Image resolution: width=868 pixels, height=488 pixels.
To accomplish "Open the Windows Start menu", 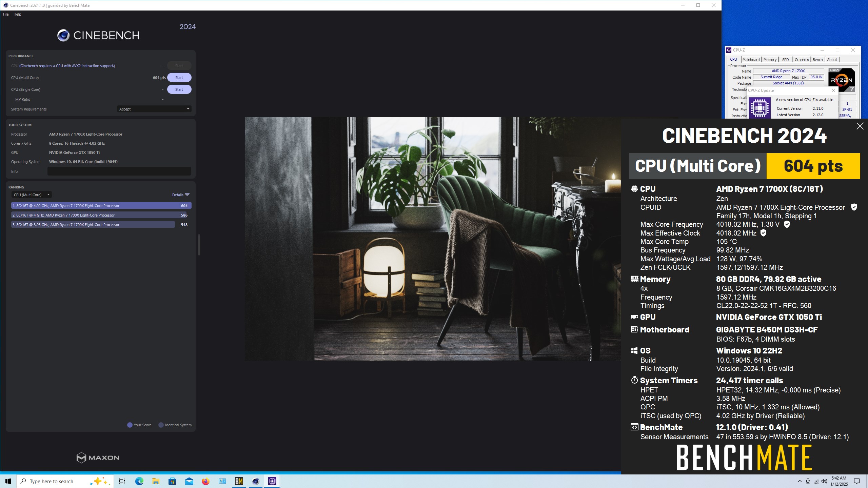I will (8, 481).
